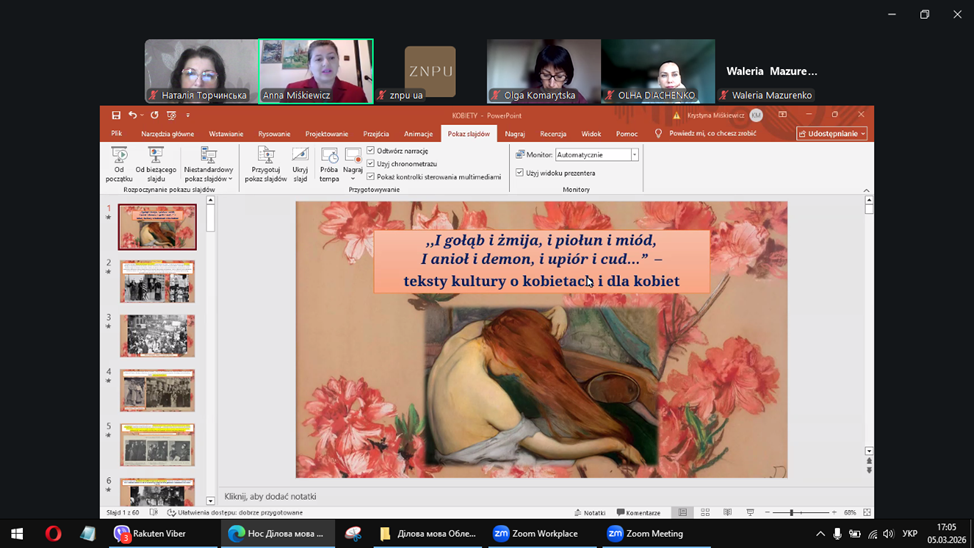
Task: Switch to slide sorter view in status bar
Action: (705, 512)
